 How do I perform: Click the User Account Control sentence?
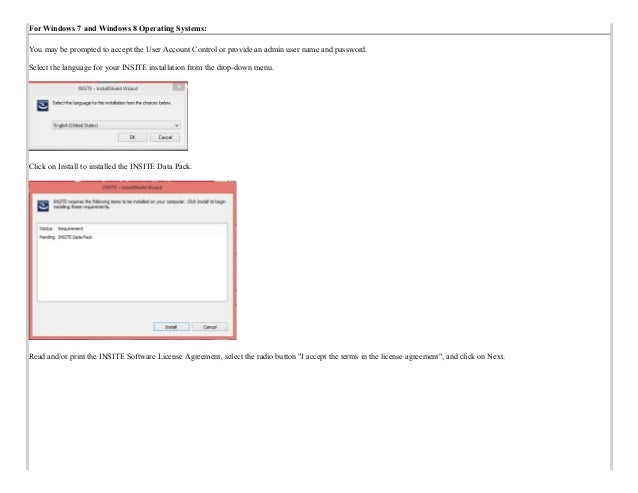pyautogui.click(x=198, y=50)
